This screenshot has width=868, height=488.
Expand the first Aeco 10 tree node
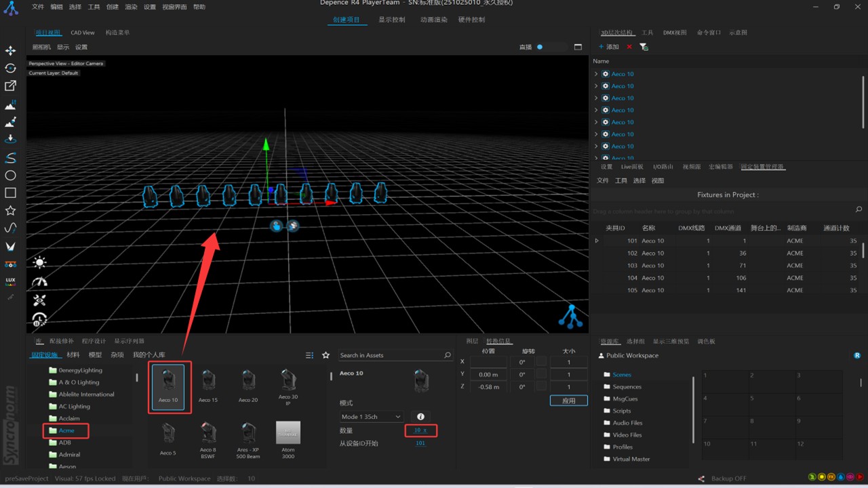coord(596,74)
